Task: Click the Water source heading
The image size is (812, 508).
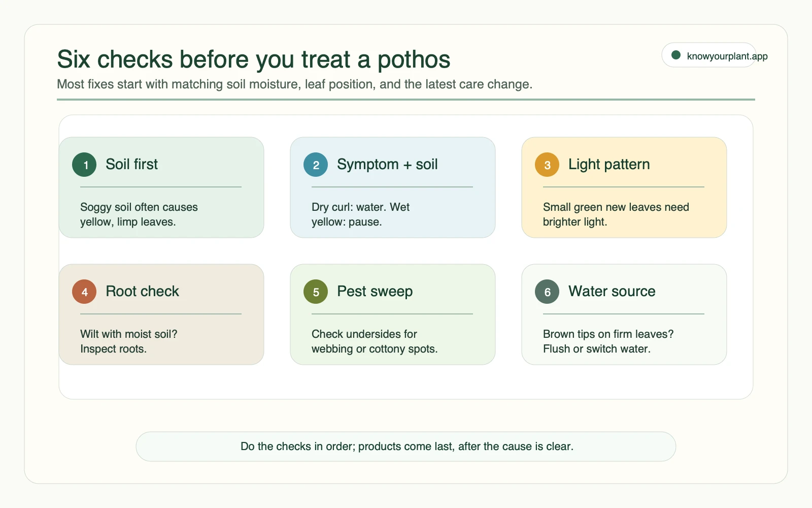Action: click(612, 291)
